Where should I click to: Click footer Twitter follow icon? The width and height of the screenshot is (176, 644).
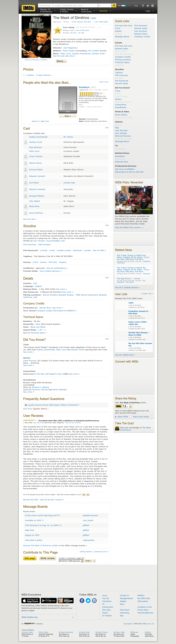click(88, 600)
